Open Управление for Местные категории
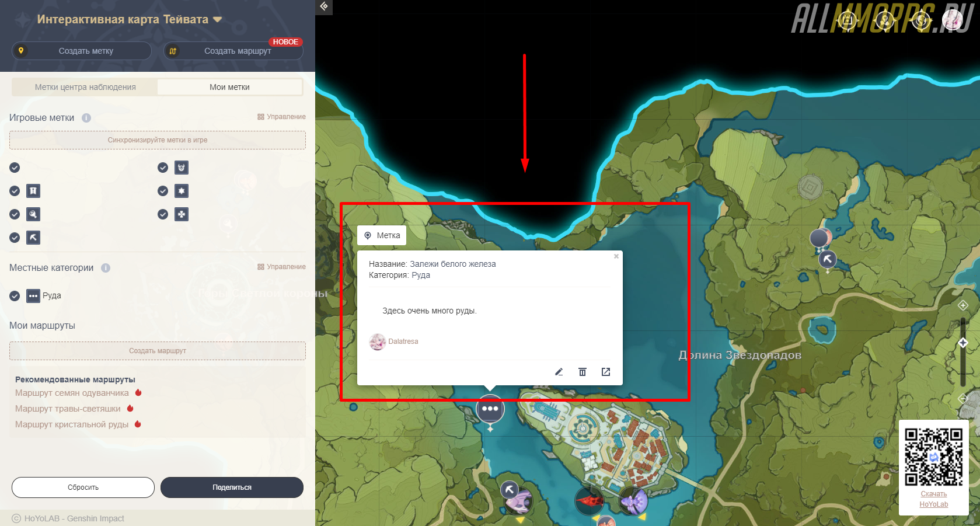Screen dimensions: 980x526 pyautogui.click(x=281, y=267)
